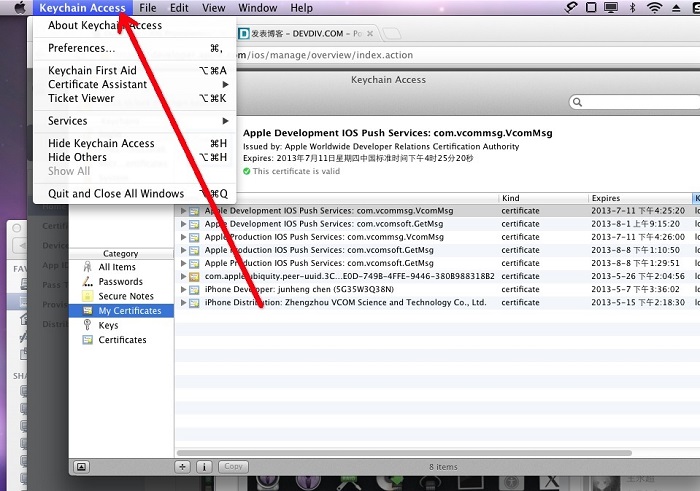Click the My Certificates category icon
This screenshot has height=491, width=700.
88,311
